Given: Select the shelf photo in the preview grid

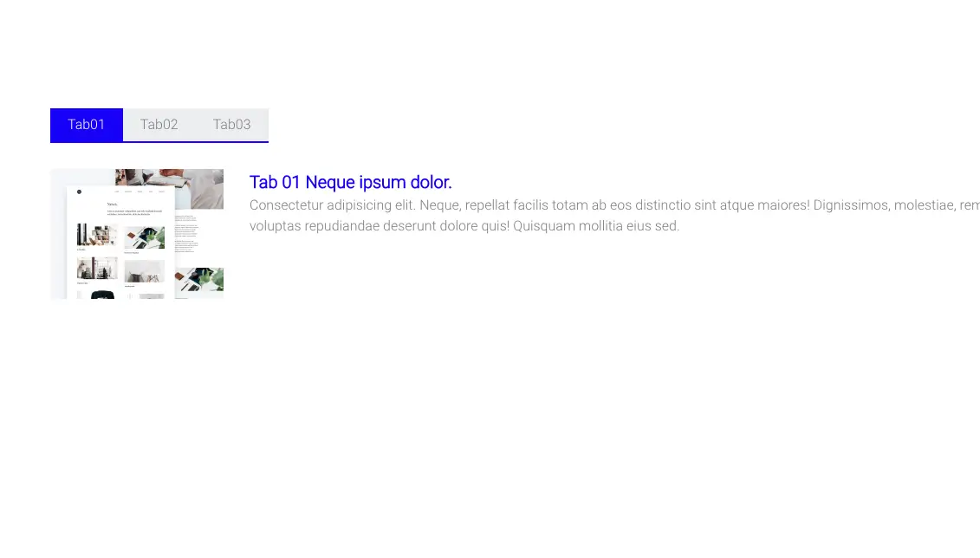Looking at the screenshot, I should (x=97, y=235).
